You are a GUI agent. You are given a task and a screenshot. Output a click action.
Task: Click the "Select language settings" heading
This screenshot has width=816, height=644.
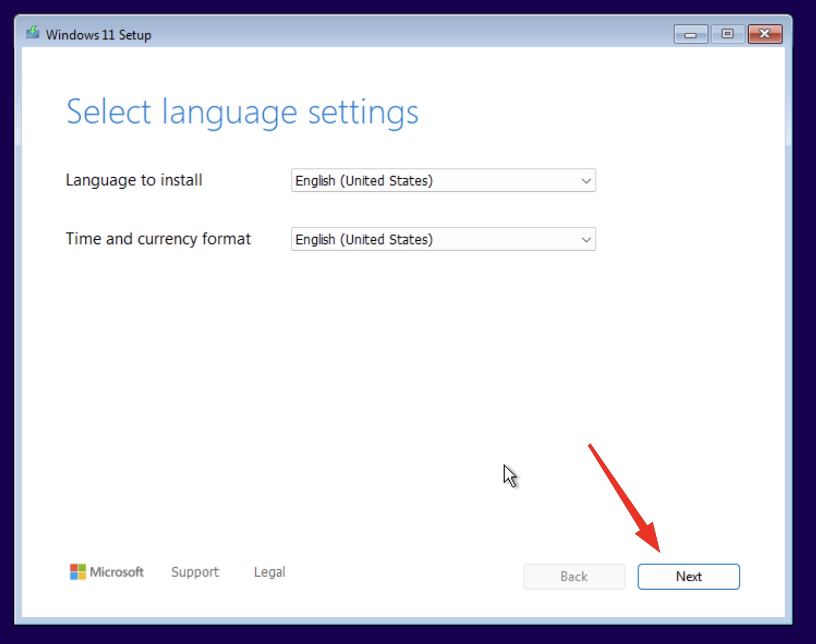click(242, 112)
